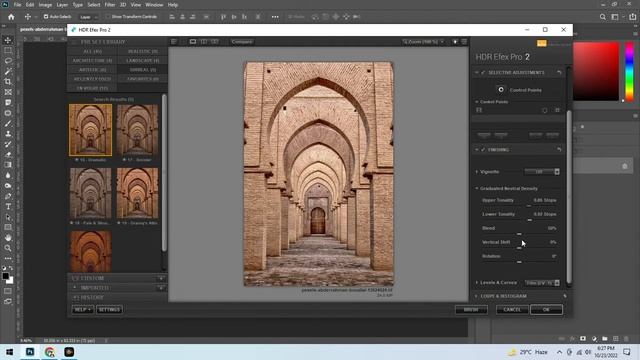Toggle background color lightbulb icon
This screenshot has height=360, width=640.
coord(455,42)
